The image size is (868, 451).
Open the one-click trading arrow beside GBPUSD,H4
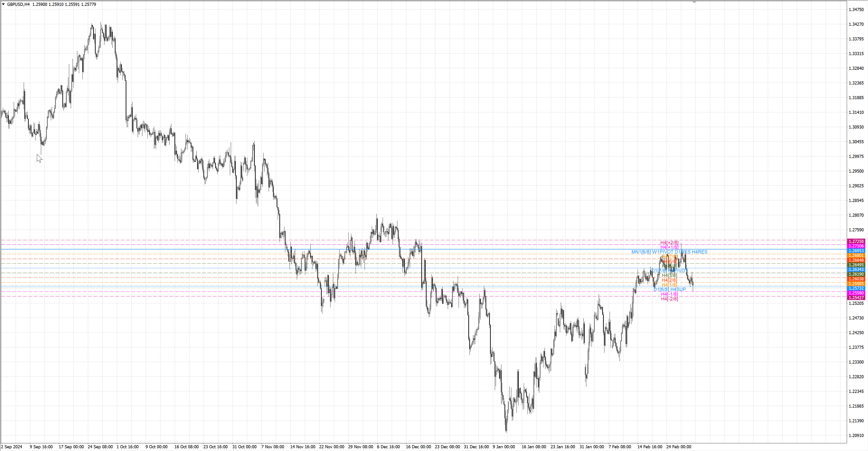pos(3,4)
